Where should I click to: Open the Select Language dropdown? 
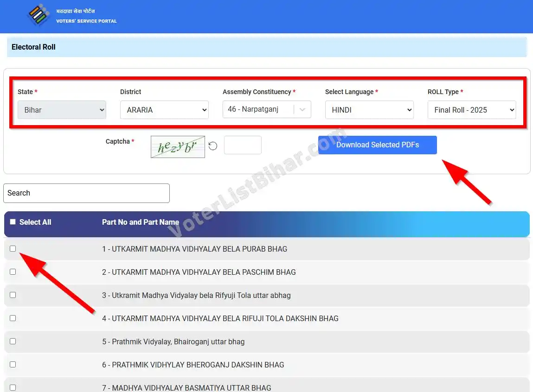tap(369, 110)
